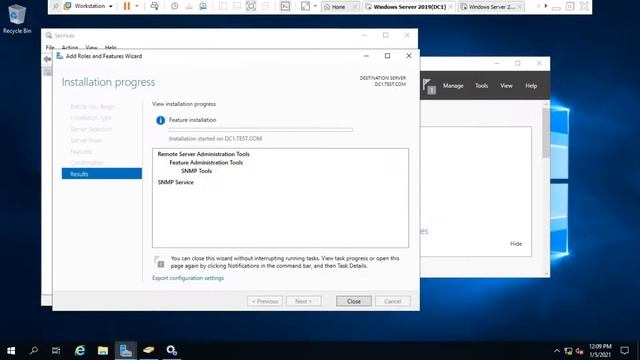Viewport: 640px width, 360px height.
Task: Switch to the Home tab
Action: point(338,7)
